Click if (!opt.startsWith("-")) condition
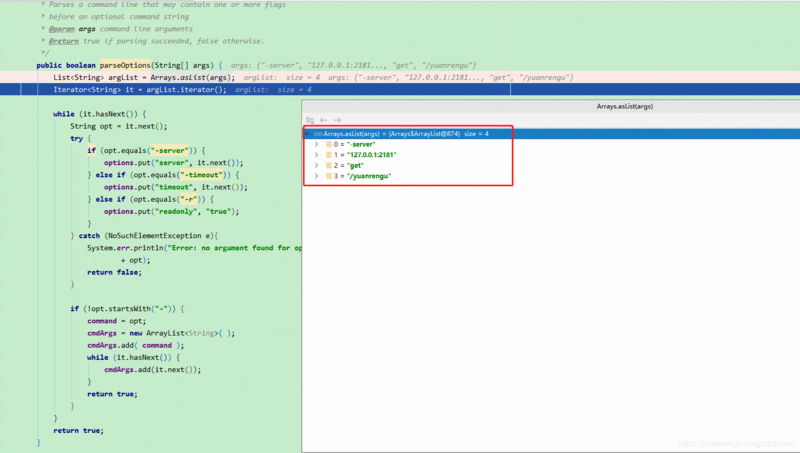This screenshot has width=800, height=453. tap(127, 309)
